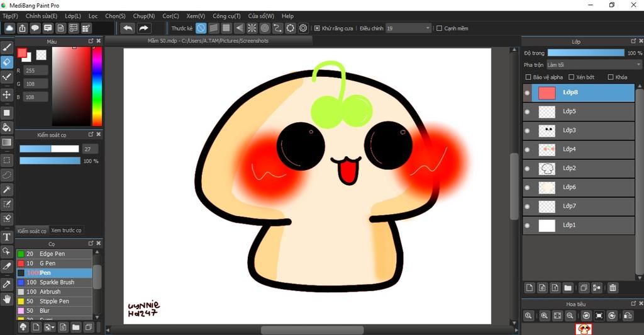The height and width of the screenshot is (335, 644).
Task: Select the Lasso tool
Action: (6, 175)
